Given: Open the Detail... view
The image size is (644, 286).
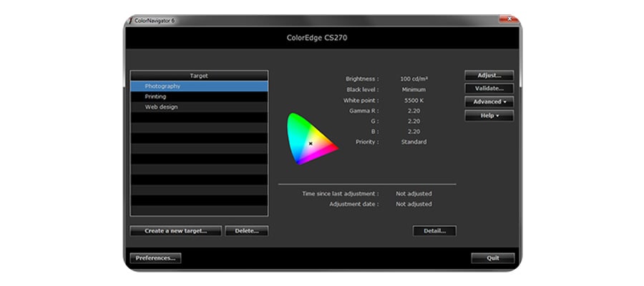Looking at the screenshot, I should click(434, 231).
